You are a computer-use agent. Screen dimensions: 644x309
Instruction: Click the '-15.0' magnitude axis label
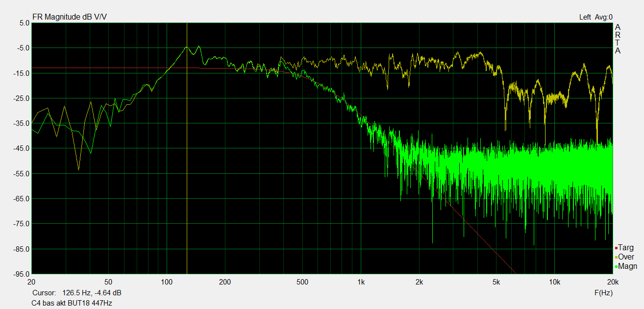point(22,73)
